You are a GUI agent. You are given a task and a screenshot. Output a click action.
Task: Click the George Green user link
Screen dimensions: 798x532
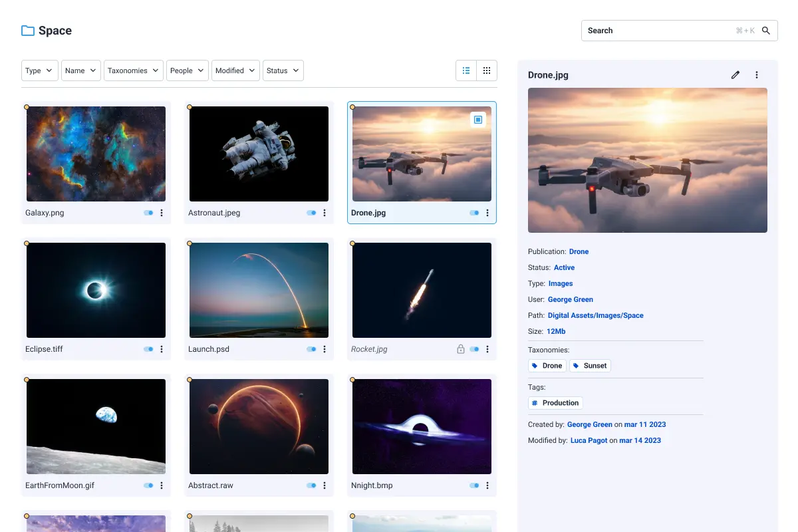(x=570, y=299)
